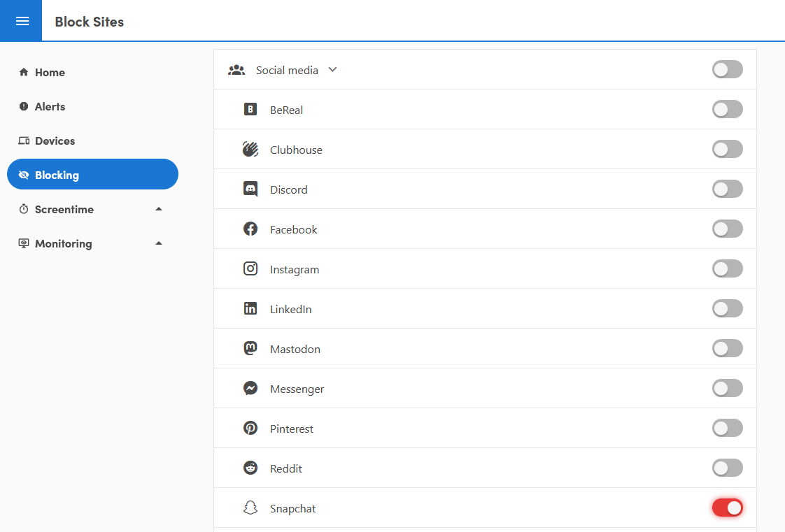Collapse the Social media category chevron
The width and height of the screenshot is (785, 532).
pos(332,70)
